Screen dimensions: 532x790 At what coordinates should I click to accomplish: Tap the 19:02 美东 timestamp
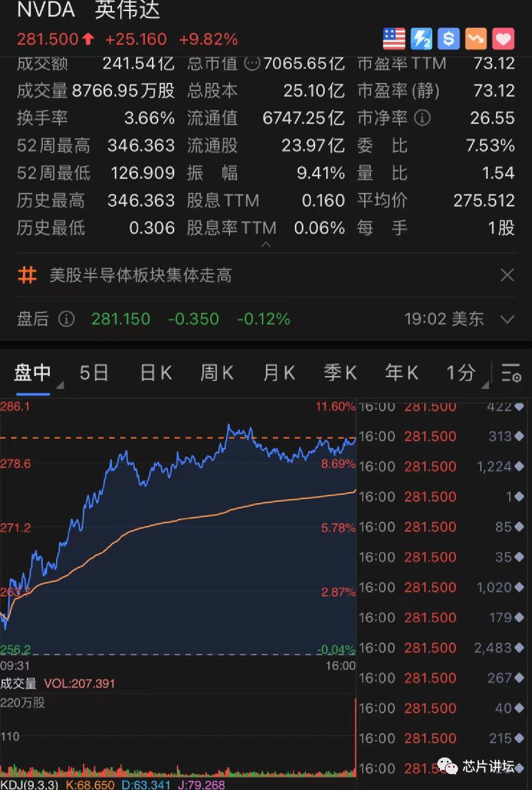[x=444, y=319]
